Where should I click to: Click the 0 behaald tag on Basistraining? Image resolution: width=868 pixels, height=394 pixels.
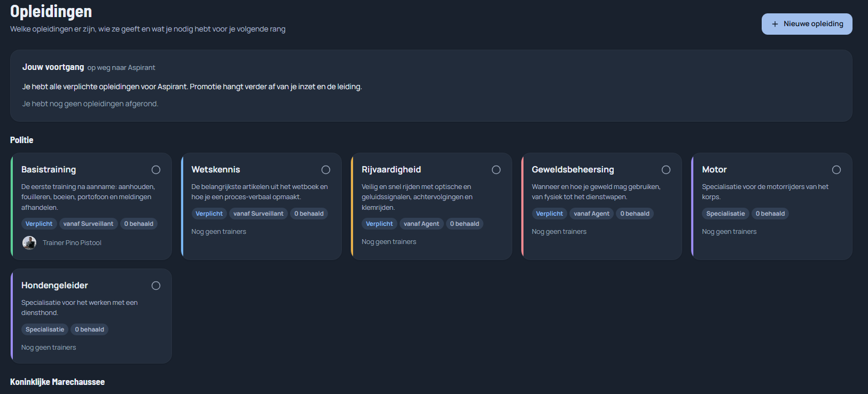139,224
